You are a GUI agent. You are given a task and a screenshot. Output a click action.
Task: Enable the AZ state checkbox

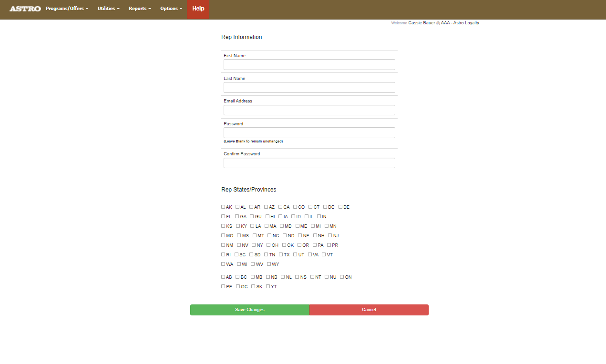[x=266, y=207]
